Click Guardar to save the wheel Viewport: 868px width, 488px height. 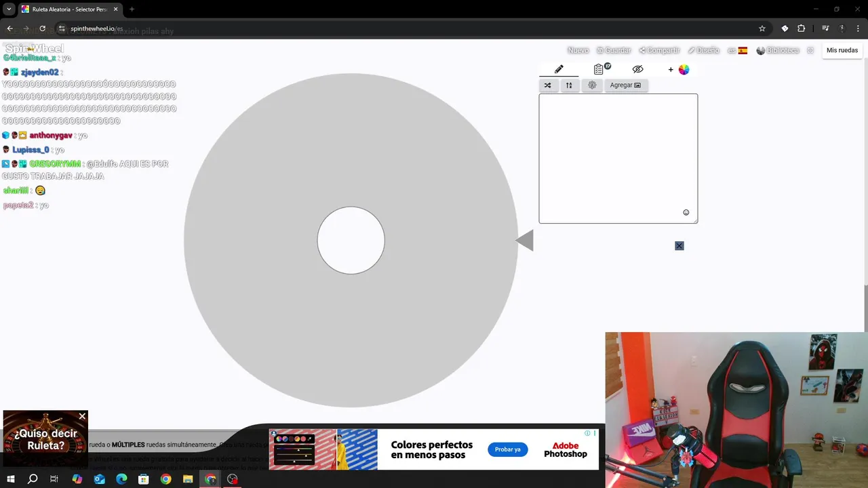(x=614, y=51)
